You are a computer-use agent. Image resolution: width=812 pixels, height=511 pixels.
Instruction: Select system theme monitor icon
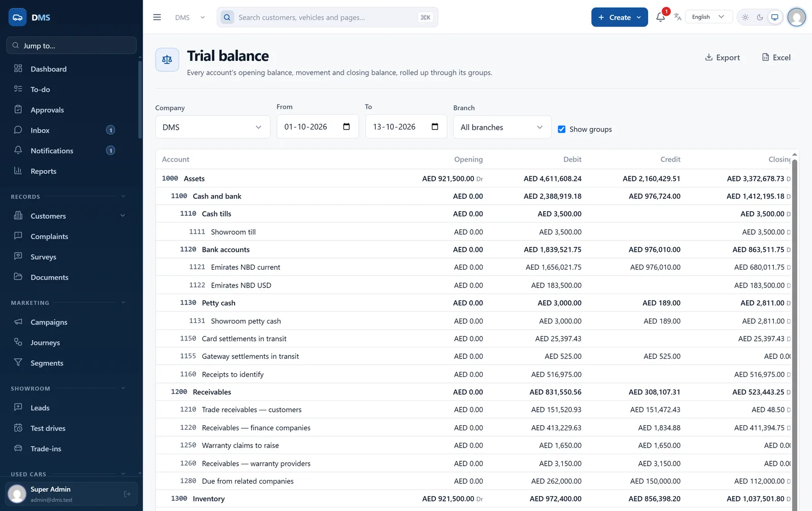[x=774, y=17]
